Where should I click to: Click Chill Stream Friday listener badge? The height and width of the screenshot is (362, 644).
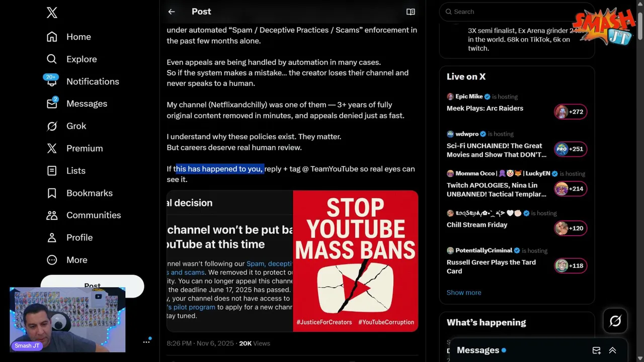(x=571, y=228)
